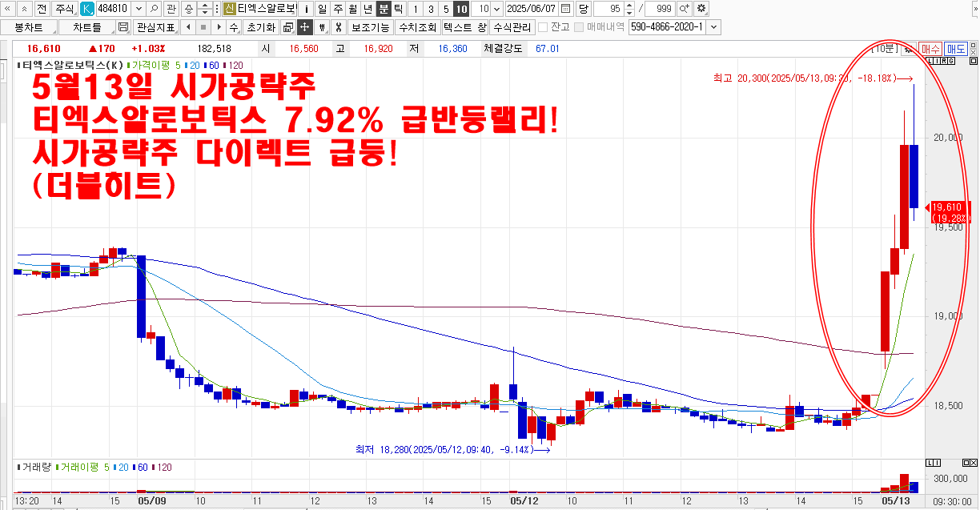Viewport: 980px width, 510px height.
Task: Click the 관 watchlist button
Action: pos(171,9)
